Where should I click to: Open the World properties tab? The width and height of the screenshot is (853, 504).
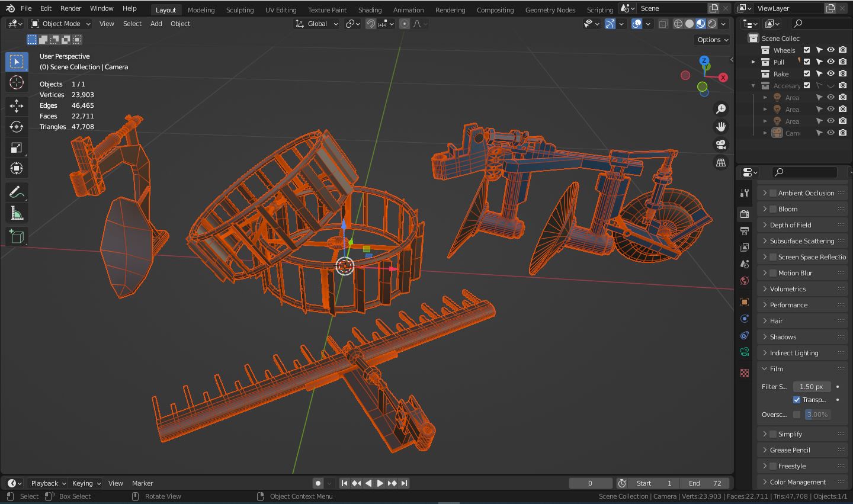745,280
